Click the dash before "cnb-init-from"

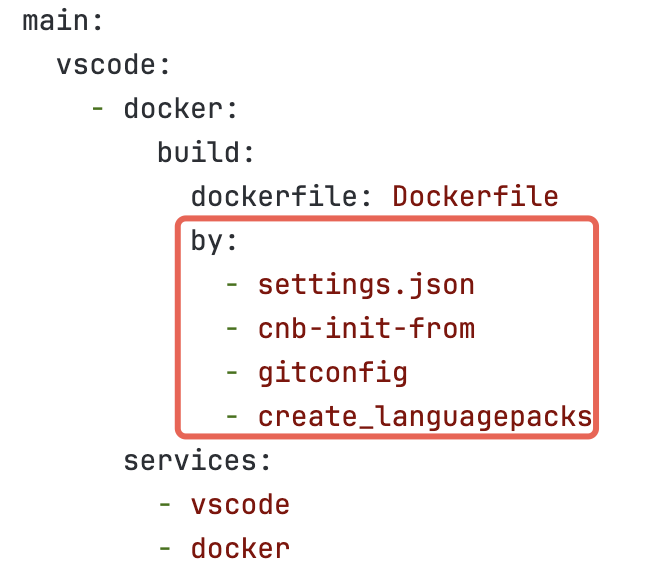coord(232,329)
